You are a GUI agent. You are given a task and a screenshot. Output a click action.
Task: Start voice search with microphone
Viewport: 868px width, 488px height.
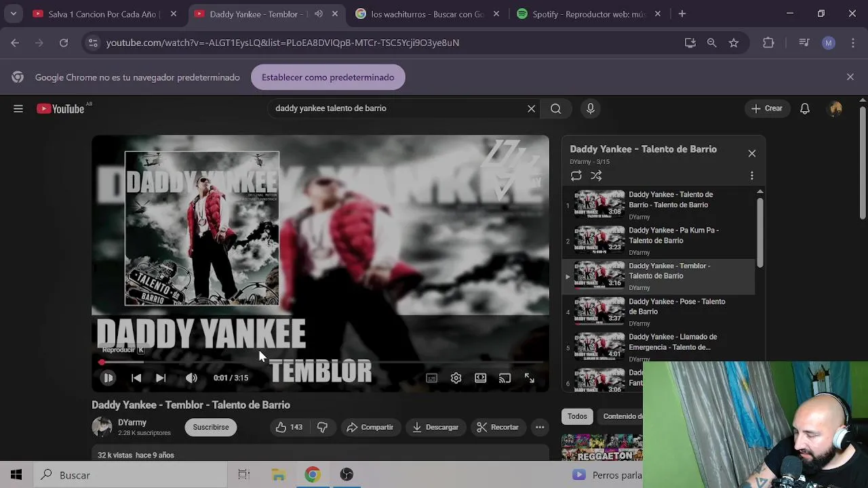click(x=591, y=108)
